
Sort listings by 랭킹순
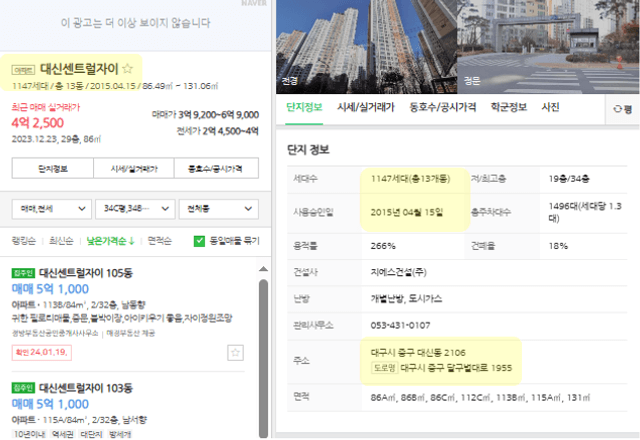click(24, 241)
